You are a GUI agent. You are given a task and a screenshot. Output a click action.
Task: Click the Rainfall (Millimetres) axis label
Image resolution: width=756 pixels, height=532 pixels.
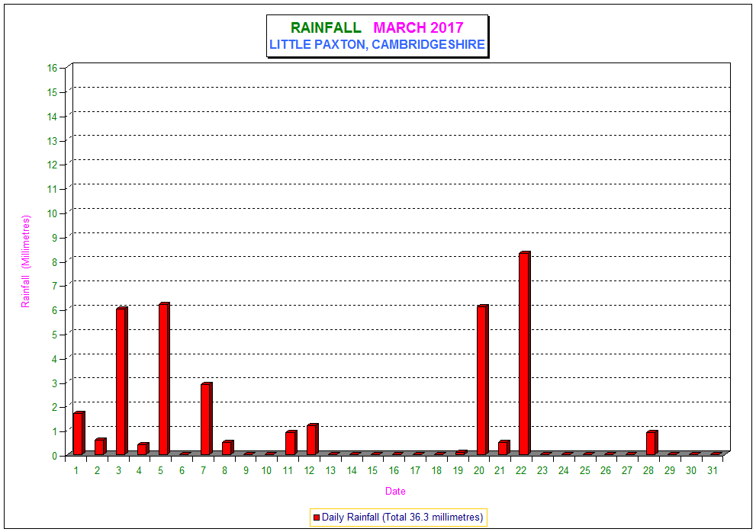pos(25,261)
